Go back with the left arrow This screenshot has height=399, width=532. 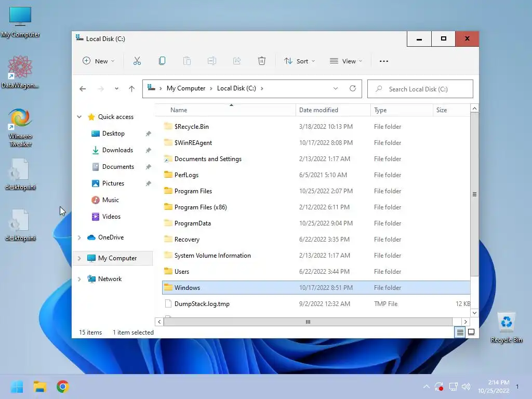tap(83, 89)
